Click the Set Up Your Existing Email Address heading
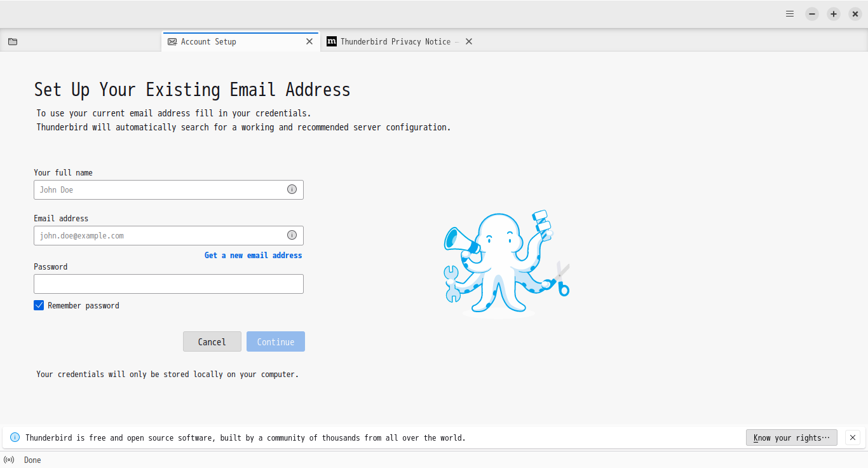868x468 pixels. (x=193, y=90)
